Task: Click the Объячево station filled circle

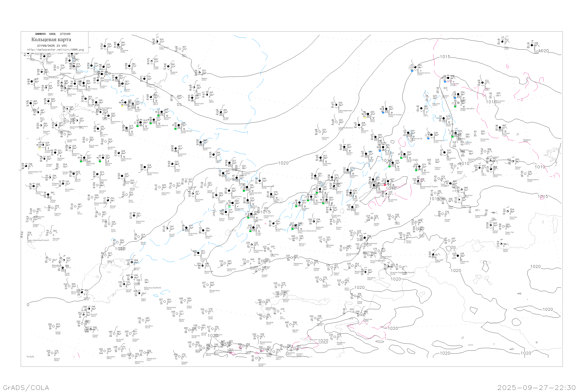Action: [119, 45]
